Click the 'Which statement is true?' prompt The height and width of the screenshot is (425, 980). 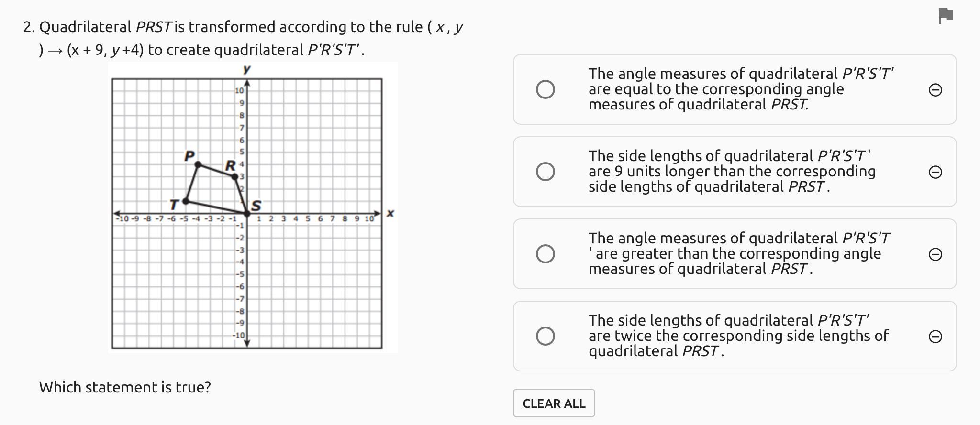coord(125,387)
